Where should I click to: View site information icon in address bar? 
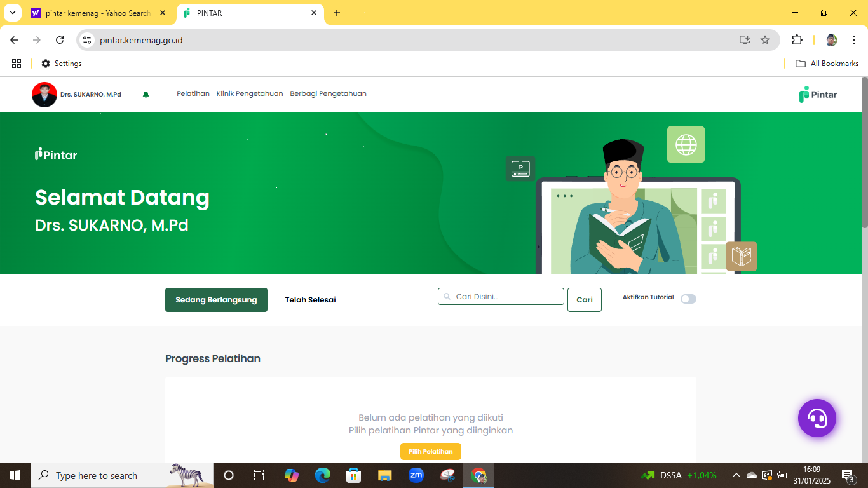point(88,40)
